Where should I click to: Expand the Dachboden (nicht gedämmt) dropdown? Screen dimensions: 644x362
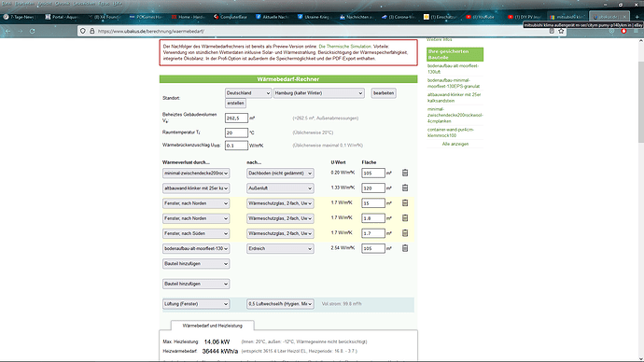click(x=280, y=174)
